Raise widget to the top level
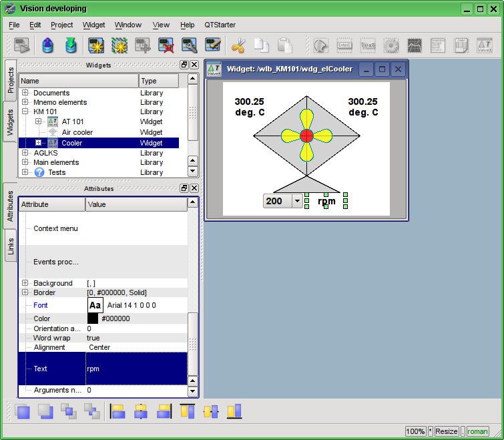The image size is (504, 440). click(23, 411)
